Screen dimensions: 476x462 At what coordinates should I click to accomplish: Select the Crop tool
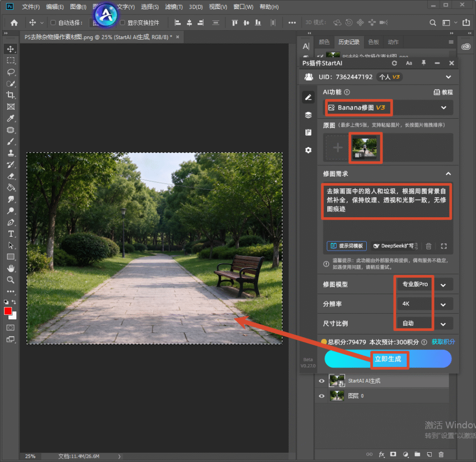point(11,95)
